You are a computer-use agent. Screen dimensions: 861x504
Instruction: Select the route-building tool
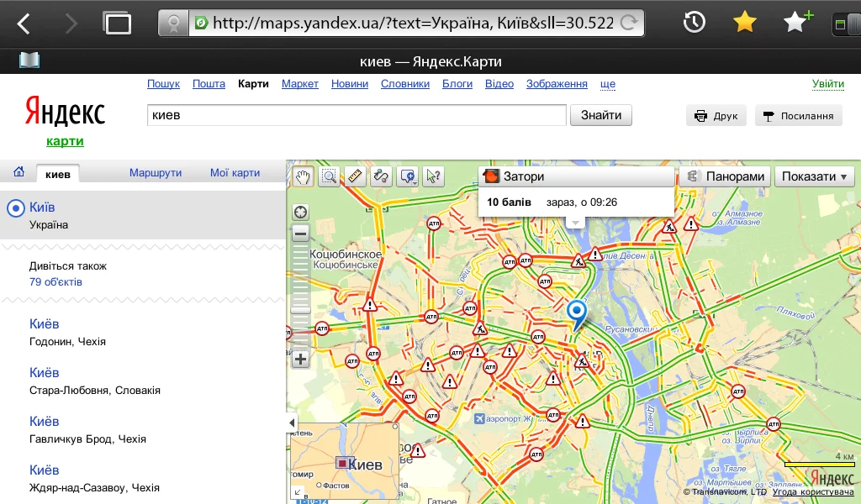(381, 176)
